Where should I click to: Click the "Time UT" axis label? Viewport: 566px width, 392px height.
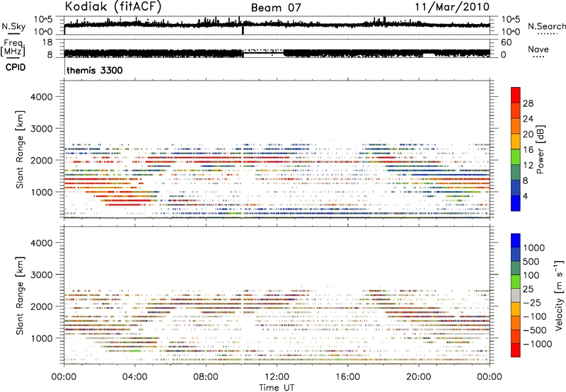(277, 387)
